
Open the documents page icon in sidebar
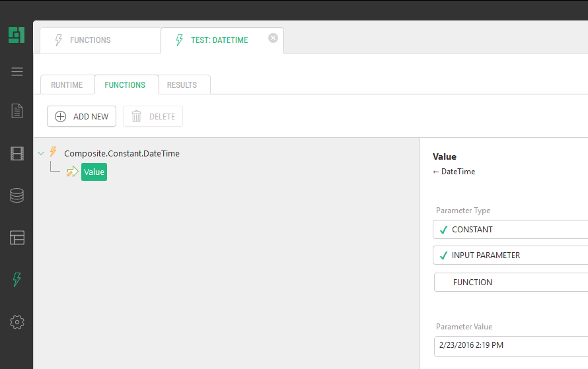pos(17,111)
